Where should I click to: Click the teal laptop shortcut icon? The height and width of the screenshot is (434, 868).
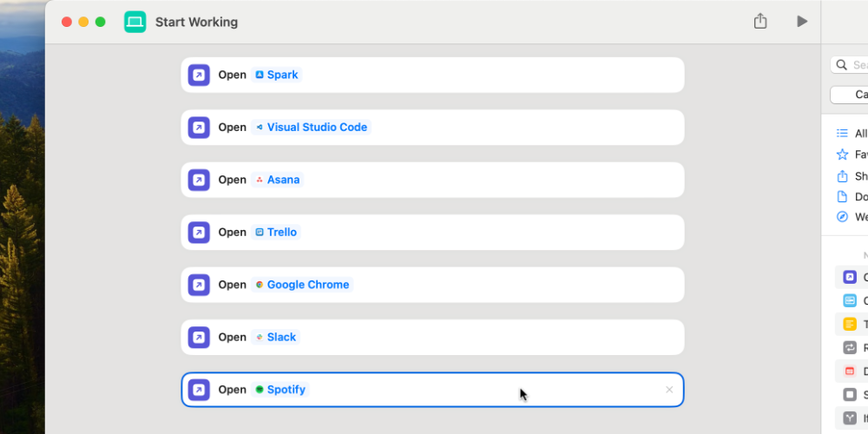pyautogui.click(x=135, y=23)
